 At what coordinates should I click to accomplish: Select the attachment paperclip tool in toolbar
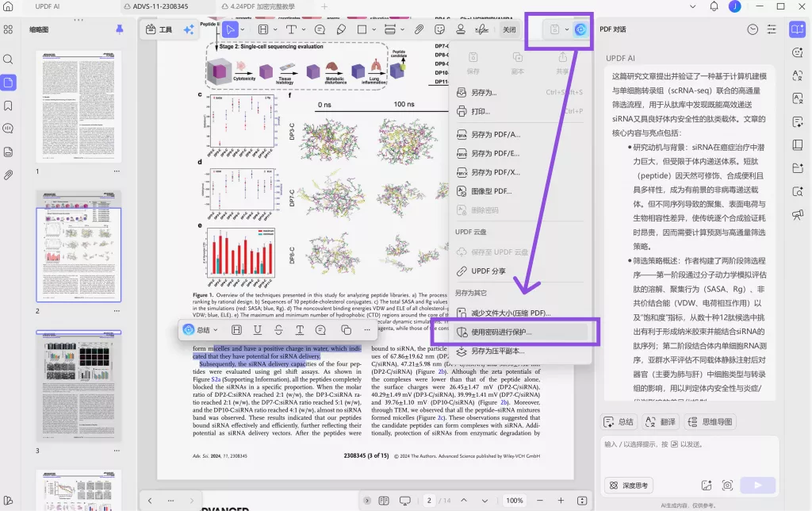(419, 29)
